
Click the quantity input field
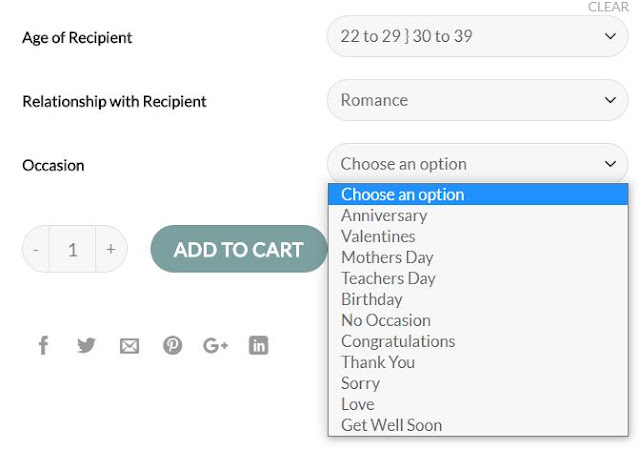coord(73,249)
